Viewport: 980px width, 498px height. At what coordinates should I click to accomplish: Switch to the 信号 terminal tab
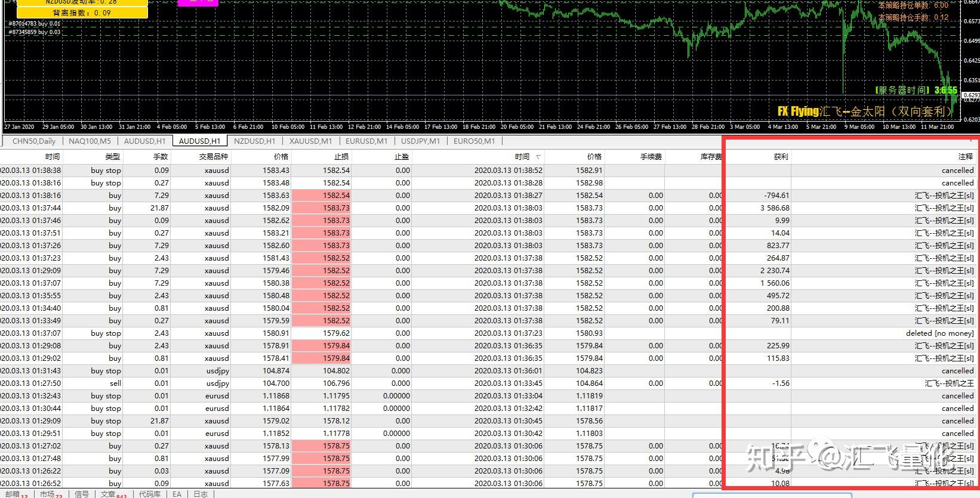pos(82,494)
